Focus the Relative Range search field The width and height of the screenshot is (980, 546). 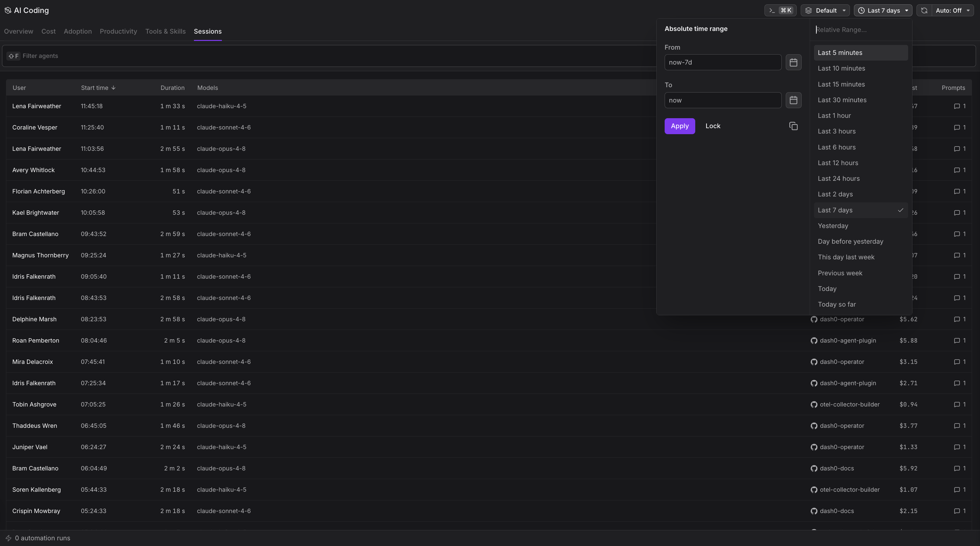(x=861, y=30)
